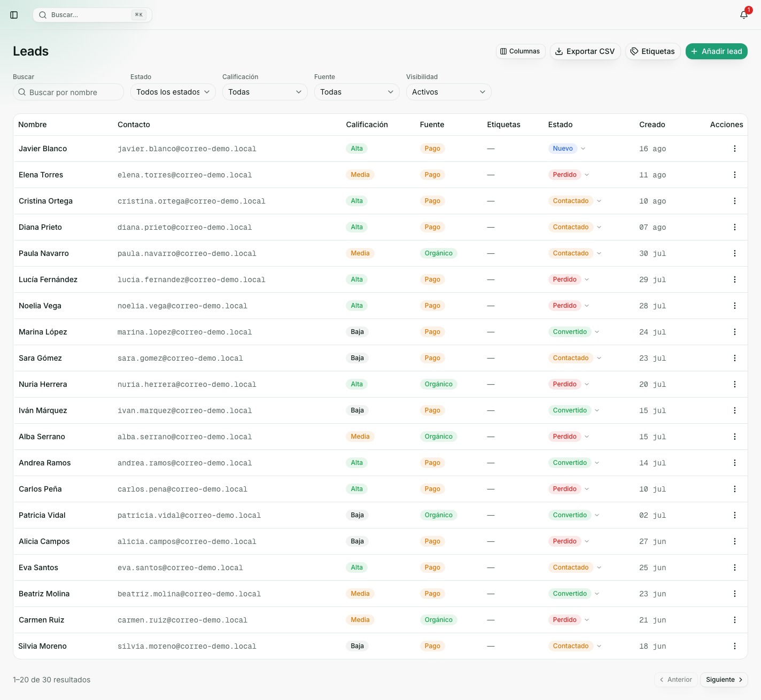Open actions menu for Elena Torres
Screen dimensions: 761x700
tap(735, 175)
